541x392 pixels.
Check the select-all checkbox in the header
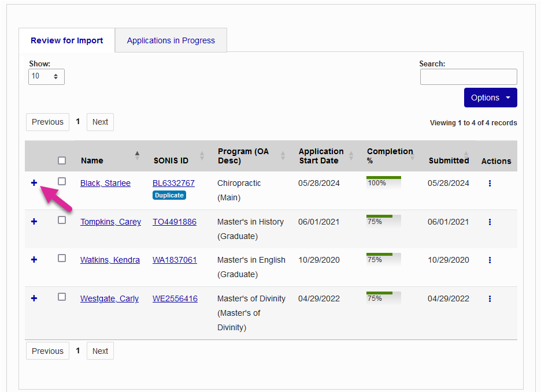coord(62,160)
